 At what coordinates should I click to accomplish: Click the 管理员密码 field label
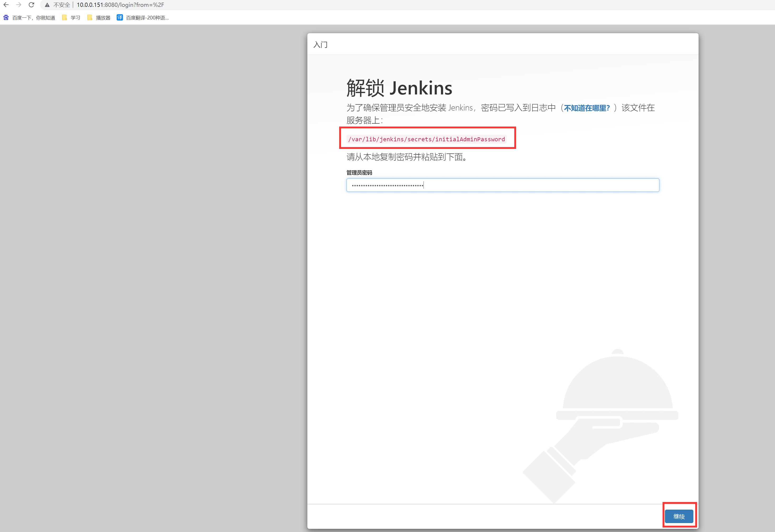pos(359,173)
